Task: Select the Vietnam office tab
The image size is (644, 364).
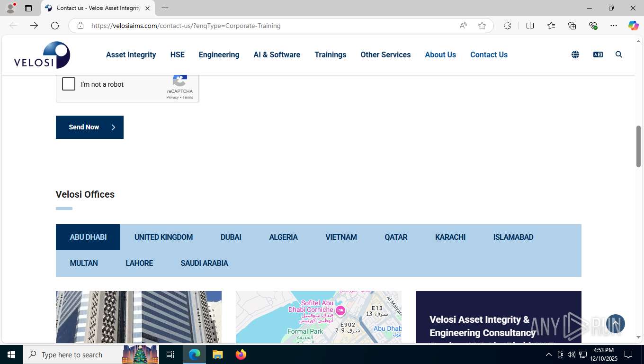Action: pyautogui.click(x=341, y=237)
